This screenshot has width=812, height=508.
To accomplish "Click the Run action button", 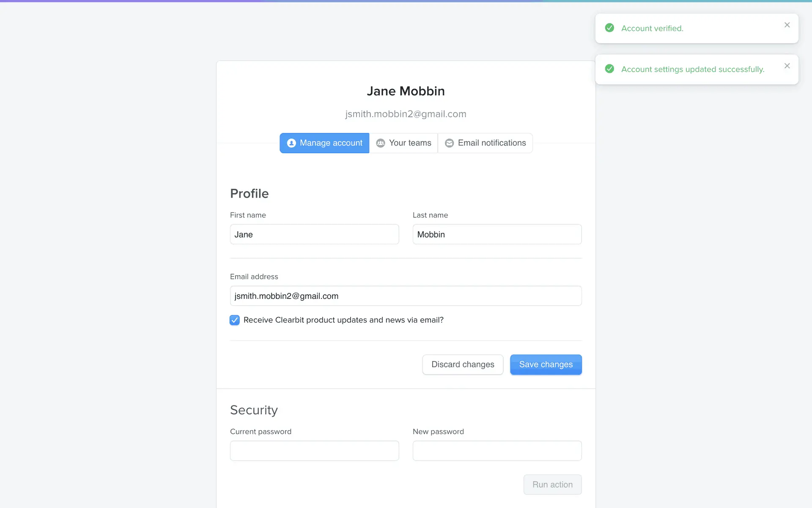I will pos(552,485).
